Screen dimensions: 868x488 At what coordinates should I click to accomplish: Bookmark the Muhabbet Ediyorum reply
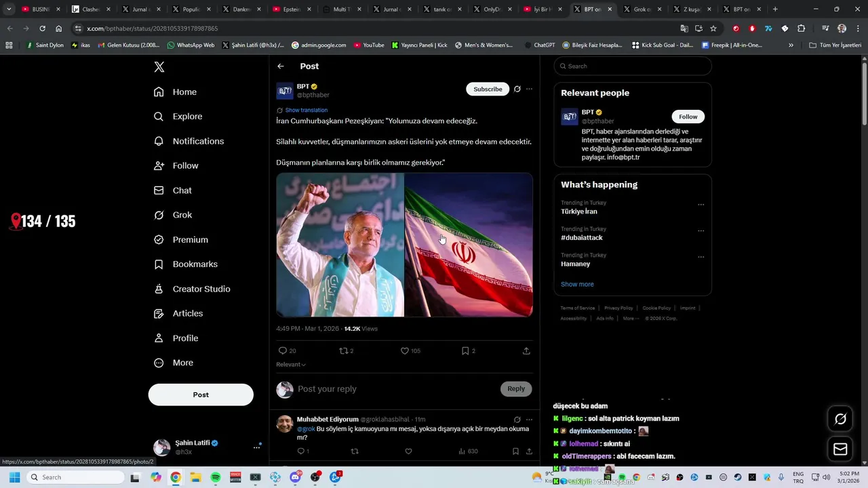click(515, 451)
